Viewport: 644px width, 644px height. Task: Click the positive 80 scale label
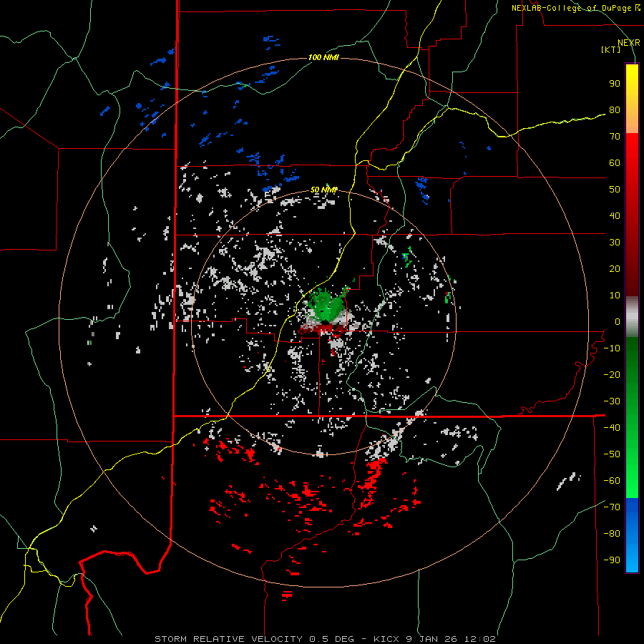615,110
